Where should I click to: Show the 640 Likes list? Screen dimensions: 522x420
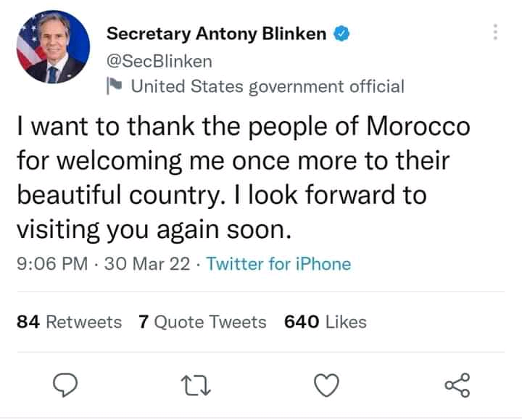[x=326, y=321]
